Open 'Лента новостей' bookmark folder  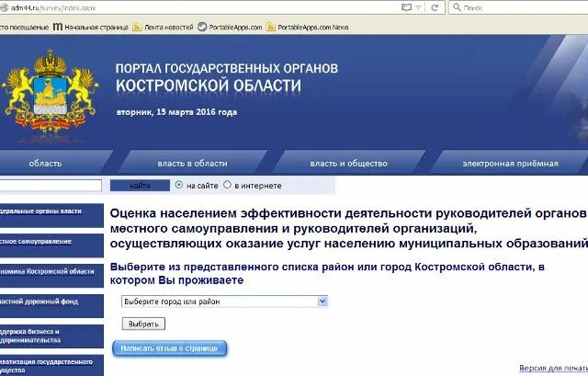(164, 27)
